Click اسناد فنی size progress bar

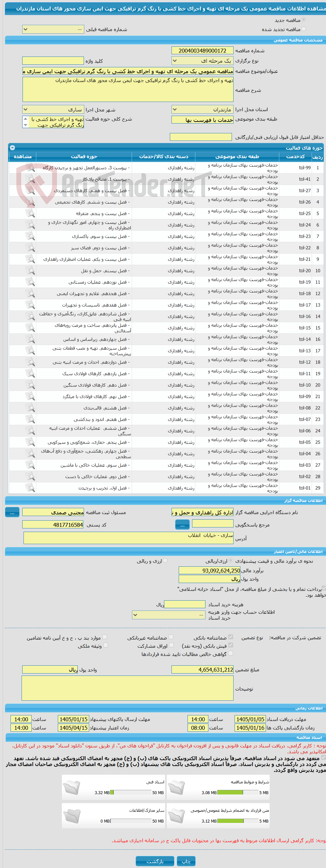131,793
